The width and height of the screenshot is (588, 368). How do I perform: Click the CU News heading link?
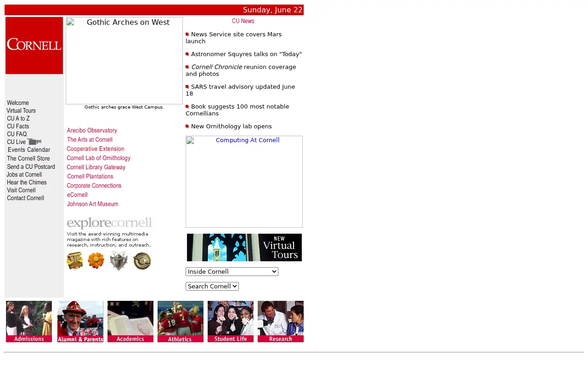tap(243, 21)
